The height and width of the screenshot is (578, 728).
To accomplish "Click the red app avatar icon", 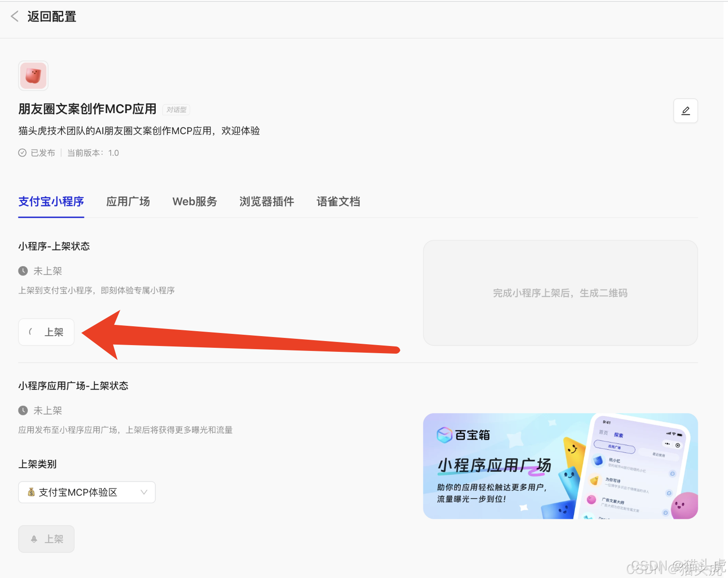I will [33, 75].
